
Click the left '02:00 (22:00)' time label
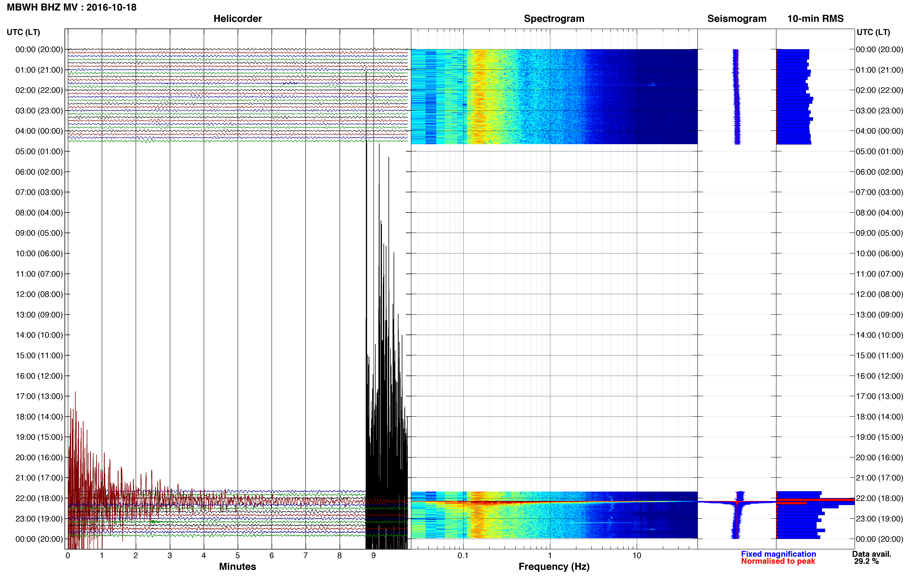(x=39, y=90)
